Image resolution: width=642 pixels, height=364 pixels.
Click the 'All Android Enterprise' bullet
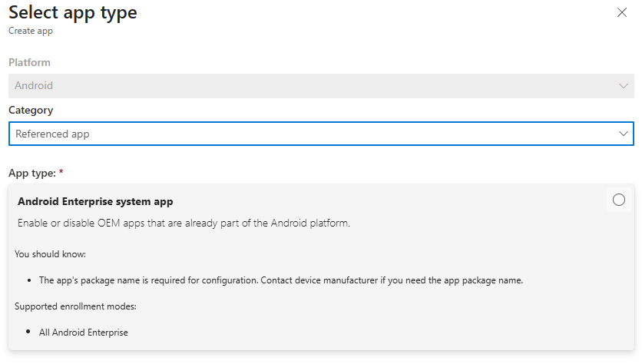(84, 333)
